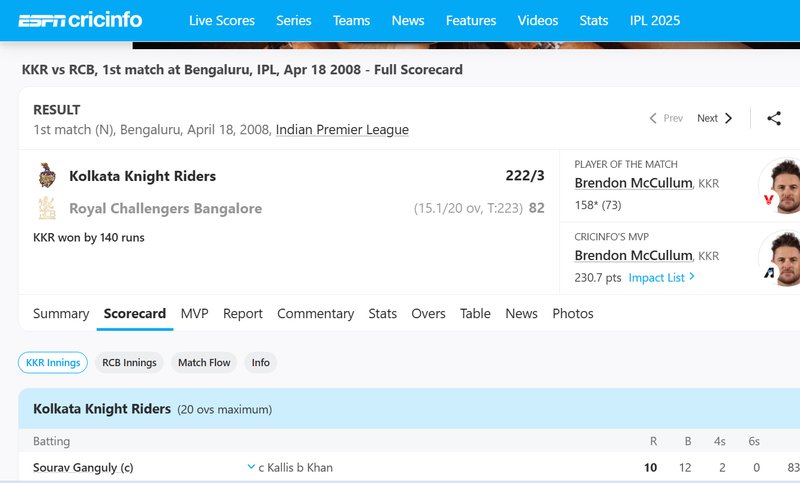800x483 pixels.
Task: Open the Features menu
Action: (x=471, y=20)
